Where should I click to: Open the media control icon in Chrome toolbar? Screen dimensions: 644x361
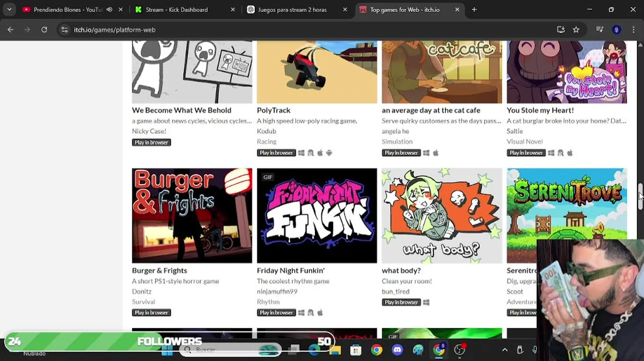tap(599, 30)
